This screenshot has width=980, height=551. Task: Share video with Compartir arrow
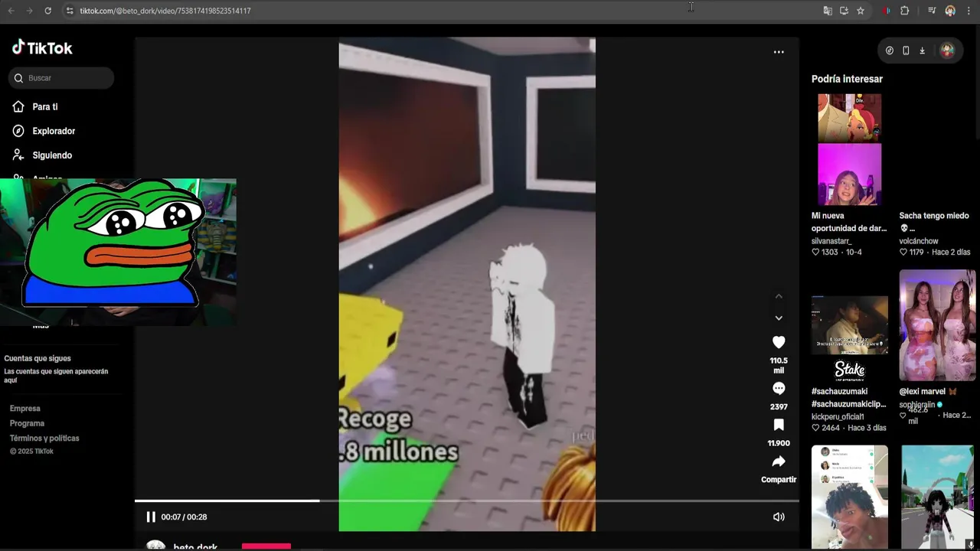(779, 461)
